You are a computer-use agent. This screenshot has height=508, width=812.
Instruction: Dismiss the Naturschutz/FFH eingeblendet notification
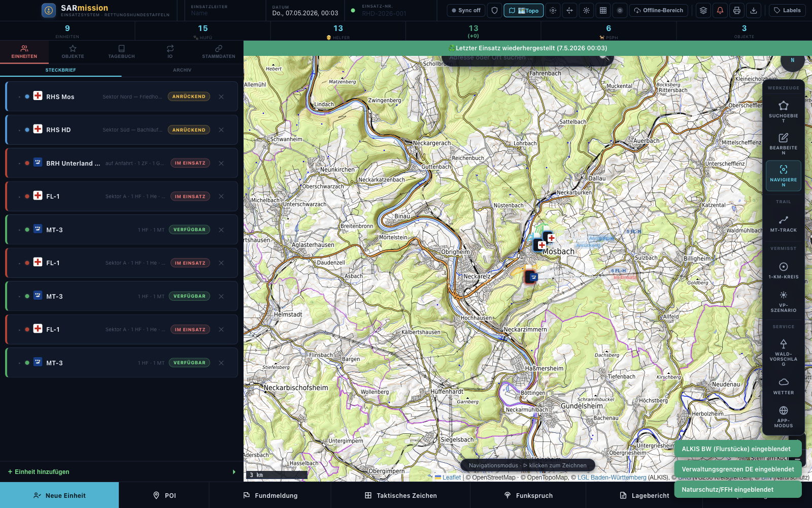click(x=738, y=490)
